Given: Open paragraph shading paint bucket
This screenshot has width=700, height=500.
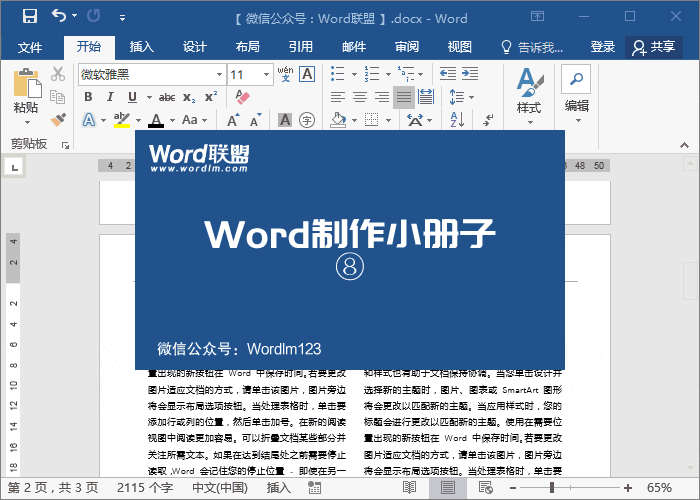Looking at the screenshot, I should pos(338,120).
